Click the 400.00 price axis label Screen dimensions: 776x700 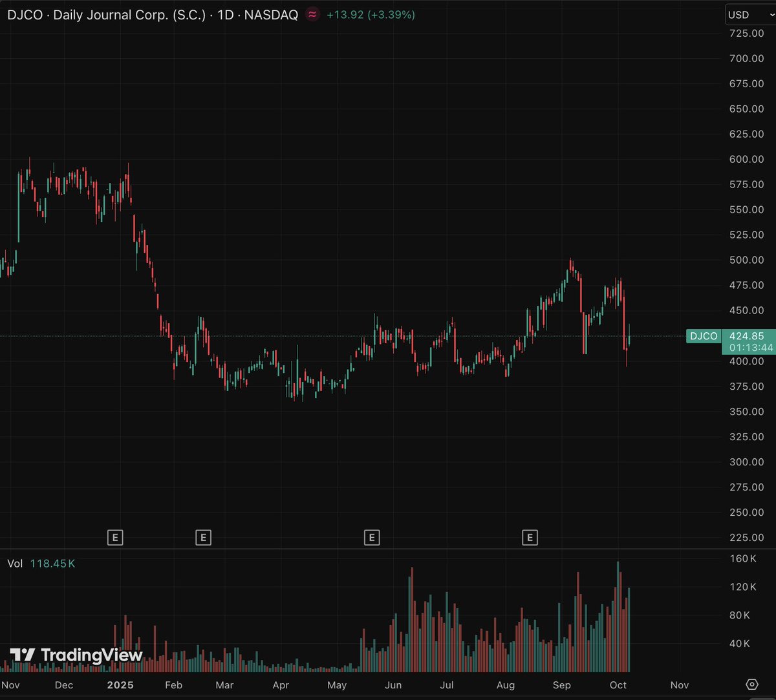tap(746, 361)
